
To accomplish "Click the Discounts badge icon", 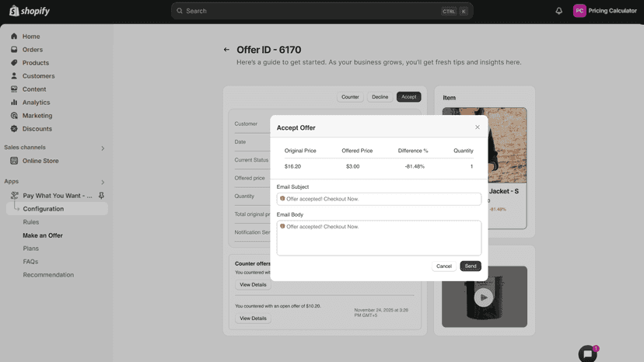I will pos(14,128).
